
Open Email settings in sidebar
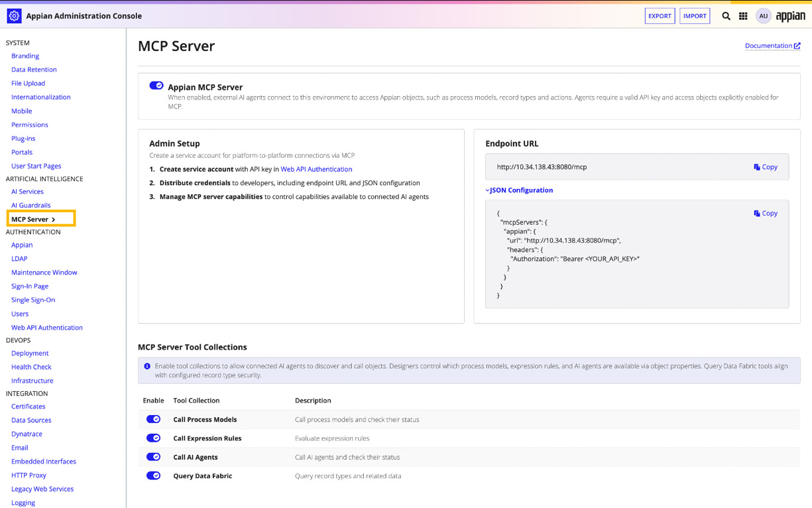pos(20,448)
